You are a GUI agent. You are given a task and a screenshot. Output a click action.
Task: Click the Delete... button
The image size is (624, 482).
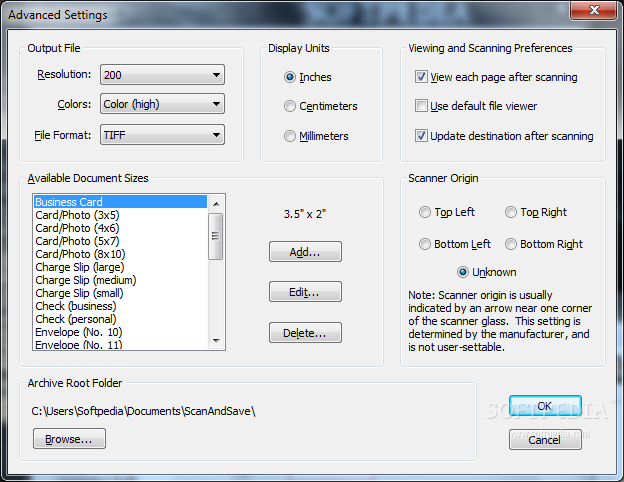[x=305, y=333]
